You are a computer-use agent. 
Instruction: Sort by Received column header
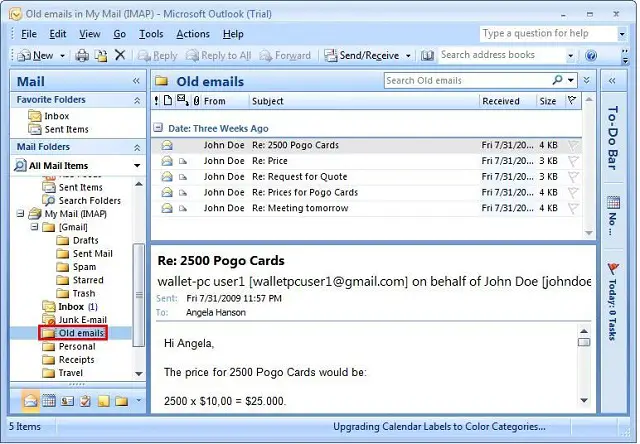(x=507, y=101)
